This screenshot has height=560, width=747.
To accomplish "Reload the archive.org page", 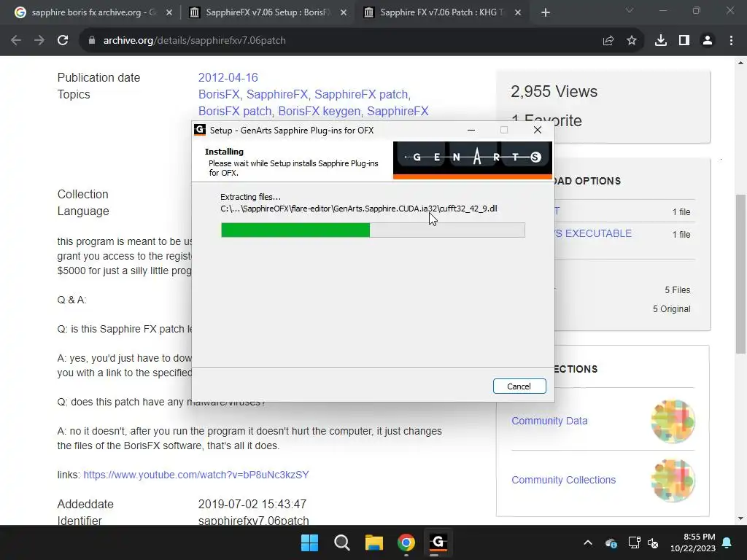I will pyautogui.click(x=63, y=41).
